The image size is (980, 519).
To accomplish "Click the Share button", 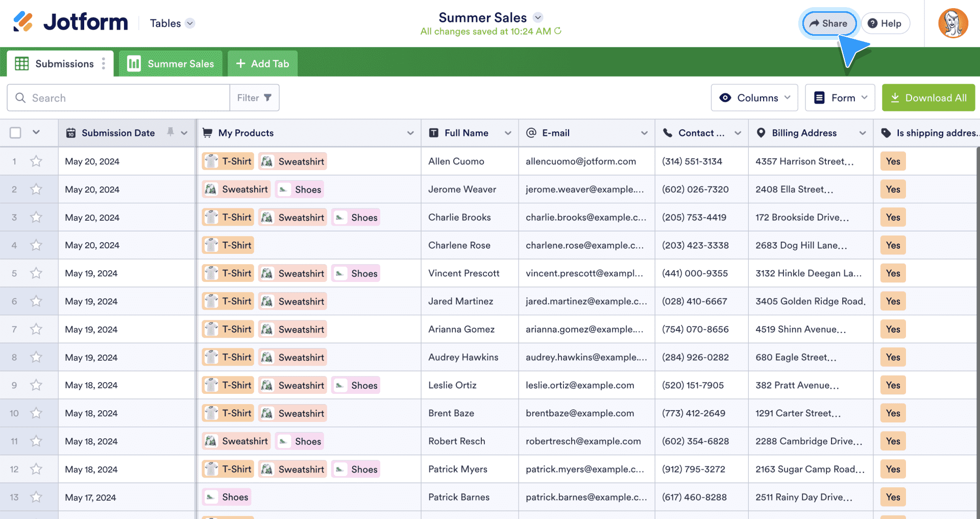I will (x=828, y=23).
